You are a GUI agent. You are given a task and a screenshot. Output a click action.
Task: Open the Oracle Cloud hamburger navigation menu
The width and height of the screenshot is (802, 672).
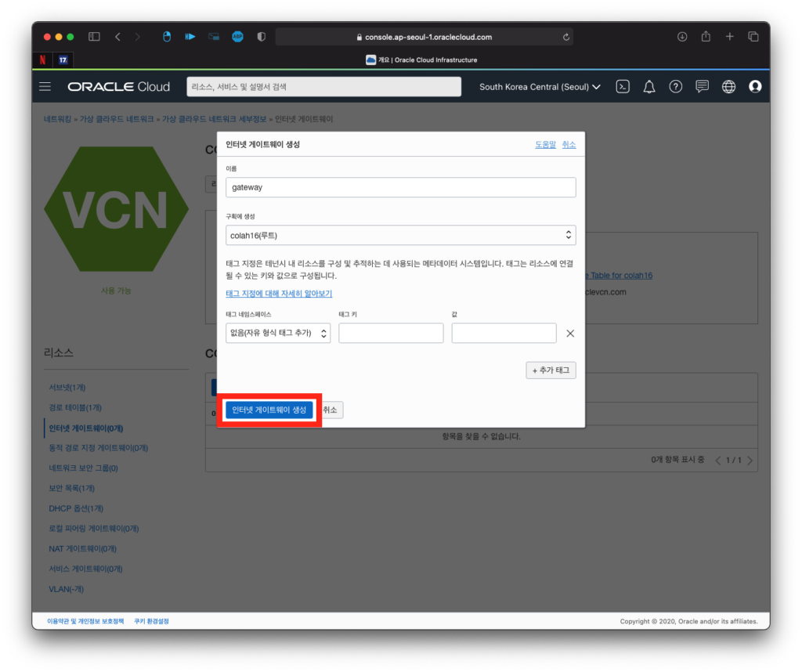pos(45,87)
